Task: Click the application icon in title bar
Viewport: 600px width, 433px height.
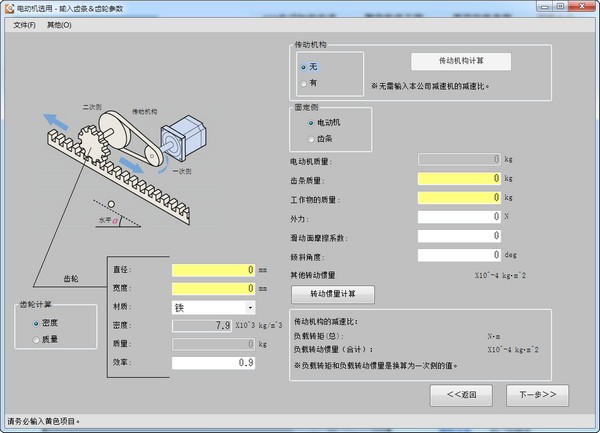Action: click(x=9, y=8)
